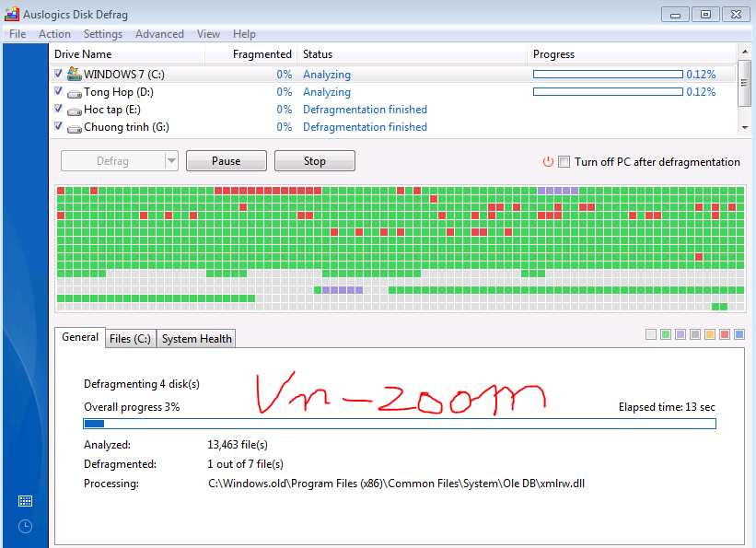Viewport: 756px width, 548px height.
Task: Click the '1 out of 7 file(s)' value
Action: tap(246, 464)
